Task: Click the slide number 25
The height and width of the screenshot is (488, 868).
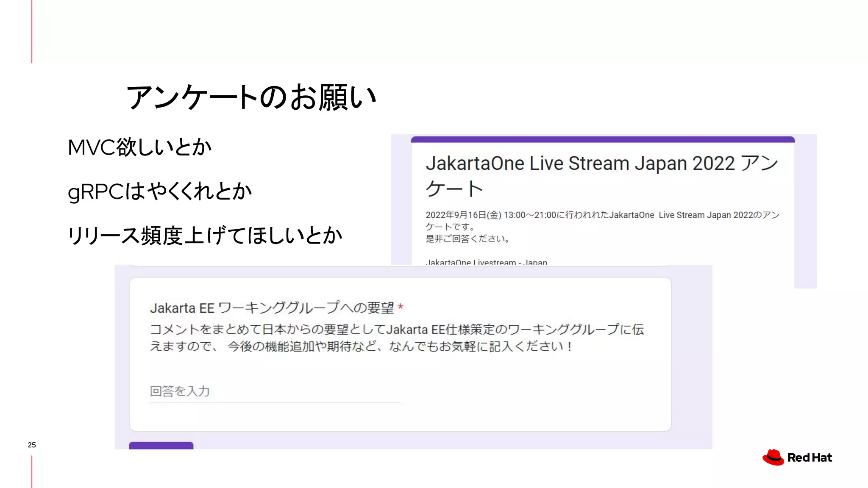Action: (x=32, y=445)
